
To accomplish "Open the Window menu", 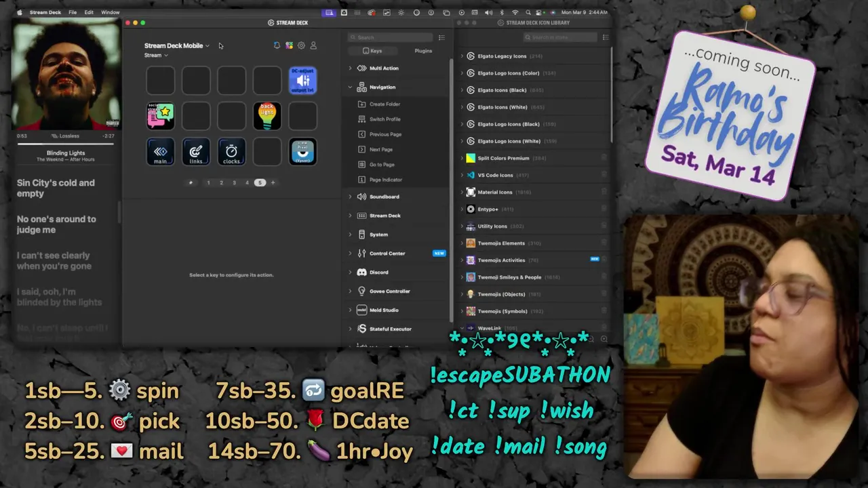I will 110,12.
